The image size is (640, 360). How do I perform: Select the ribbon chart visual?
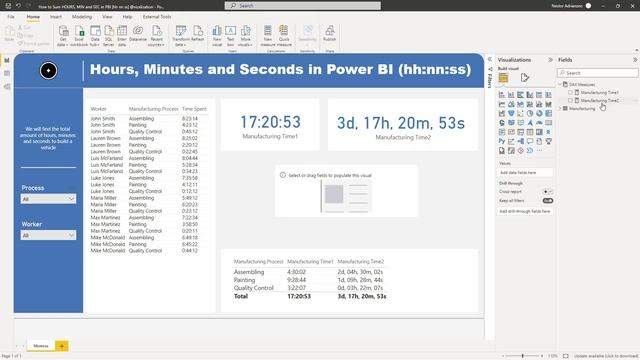pyautogui.click(x=549, y=104)
